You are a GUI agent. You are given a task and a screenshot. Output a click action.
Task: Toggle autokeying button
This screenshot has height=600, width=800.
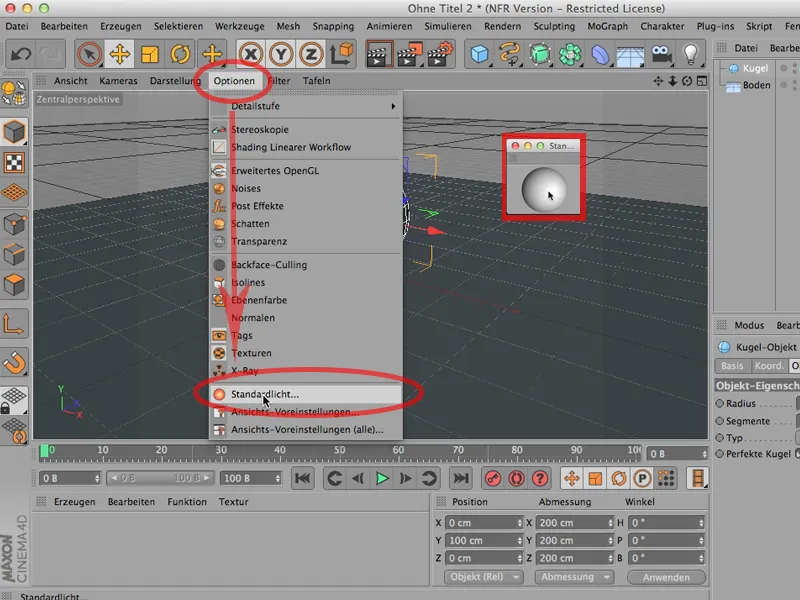[516, 479]
